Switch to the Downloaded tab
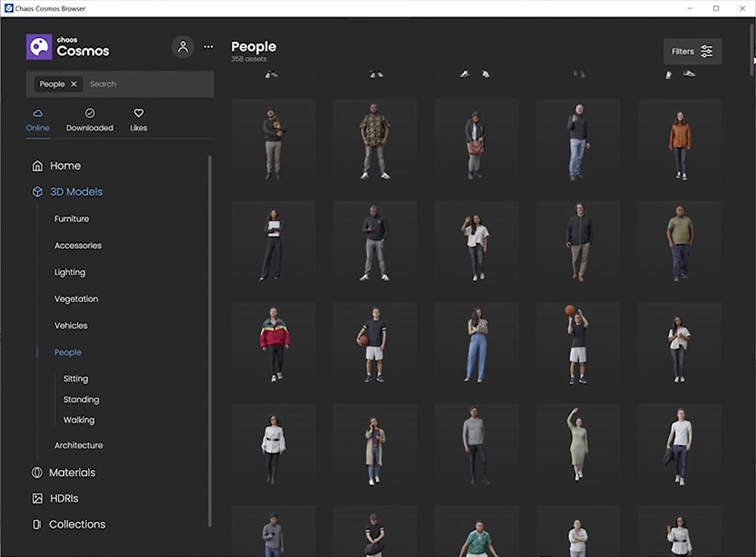Viewport: 756px width, 557px height. click(90, 120)
